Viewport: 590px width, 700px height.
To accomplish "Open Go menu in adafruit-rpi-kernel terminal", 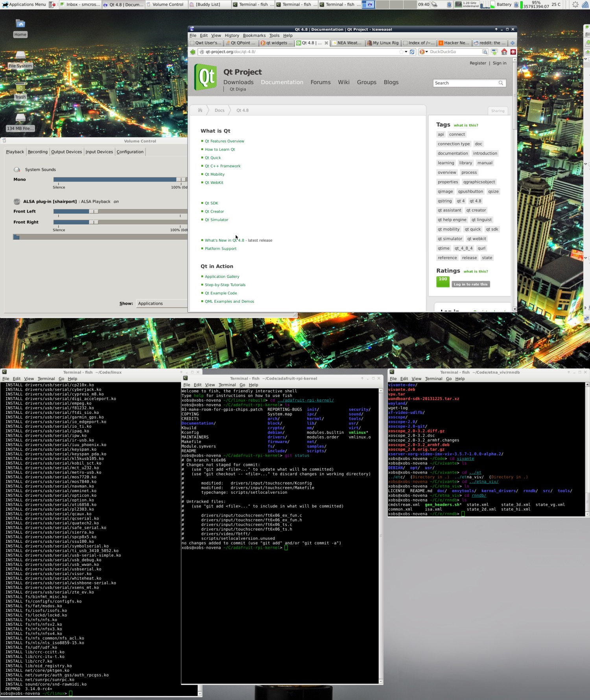I will click(242, 385).
